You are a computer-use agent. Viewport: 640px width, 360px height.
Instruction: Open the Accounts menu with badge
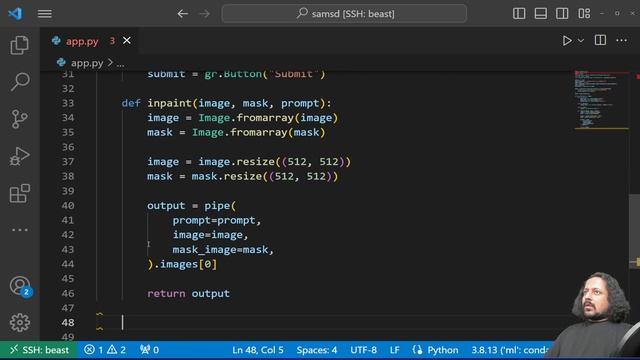click(20, 286)
